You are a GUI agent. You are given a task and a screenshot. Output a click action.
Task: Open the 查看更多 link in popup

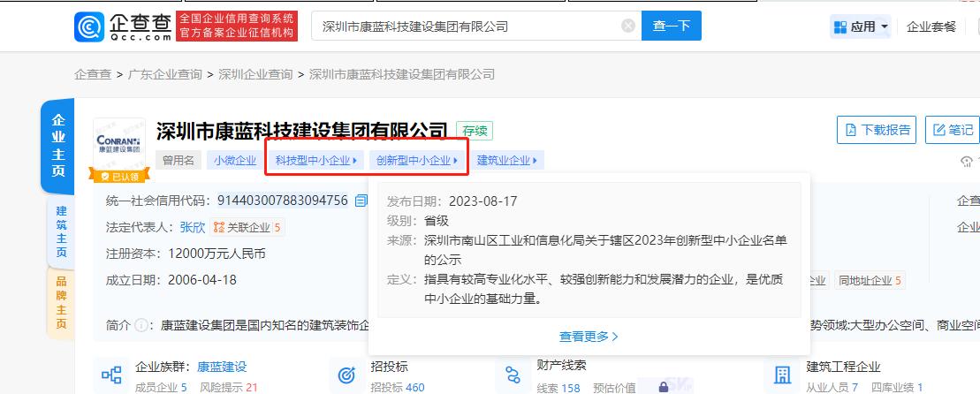[x=589, y=337]
